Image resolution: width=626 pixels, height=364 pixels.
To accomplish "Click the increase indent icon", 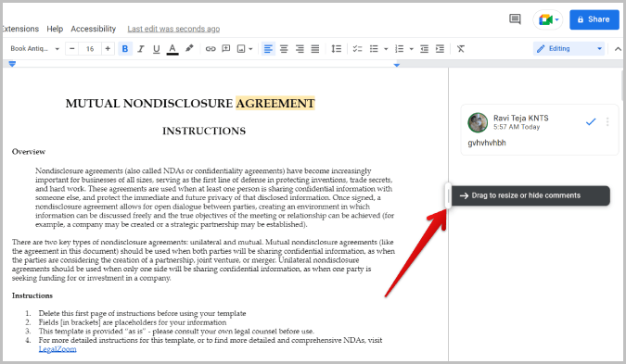I will (x=440, y=49).
